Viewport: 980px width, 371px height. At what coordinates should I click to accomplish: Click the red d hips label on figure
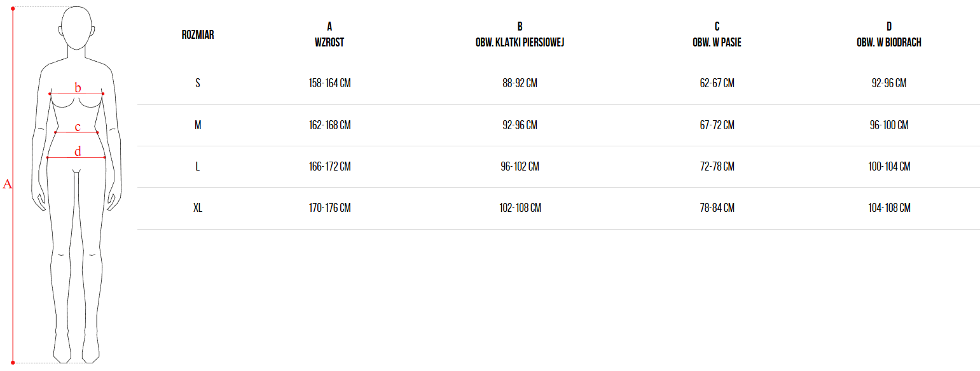[x=78, y=151]
